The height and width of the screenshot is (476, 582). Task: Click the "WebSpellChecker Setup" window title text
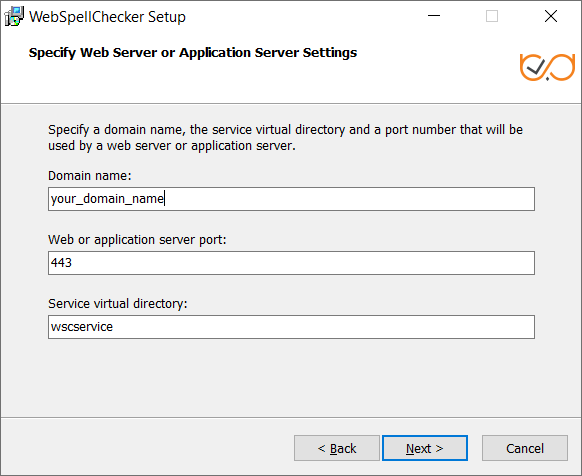(x=107, y=17)
